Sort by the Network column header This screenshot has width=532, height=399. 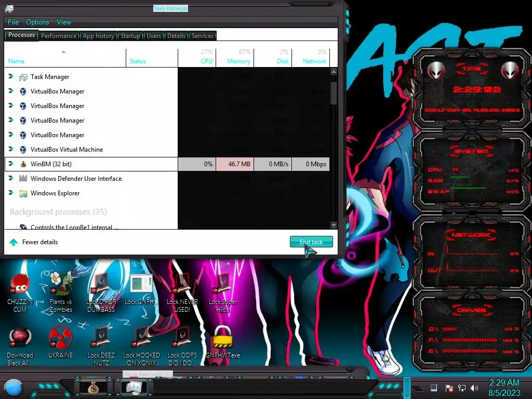311,58
